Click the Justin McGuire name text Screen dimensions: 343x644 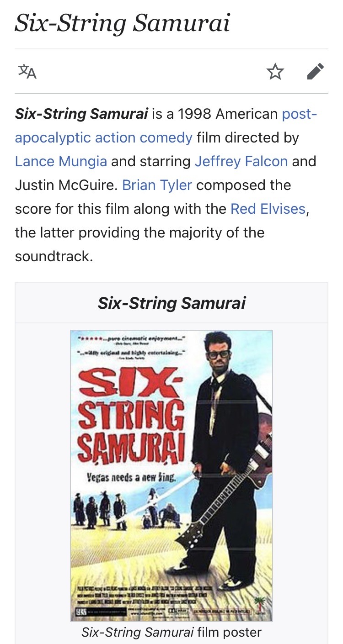tap(66, 185)
